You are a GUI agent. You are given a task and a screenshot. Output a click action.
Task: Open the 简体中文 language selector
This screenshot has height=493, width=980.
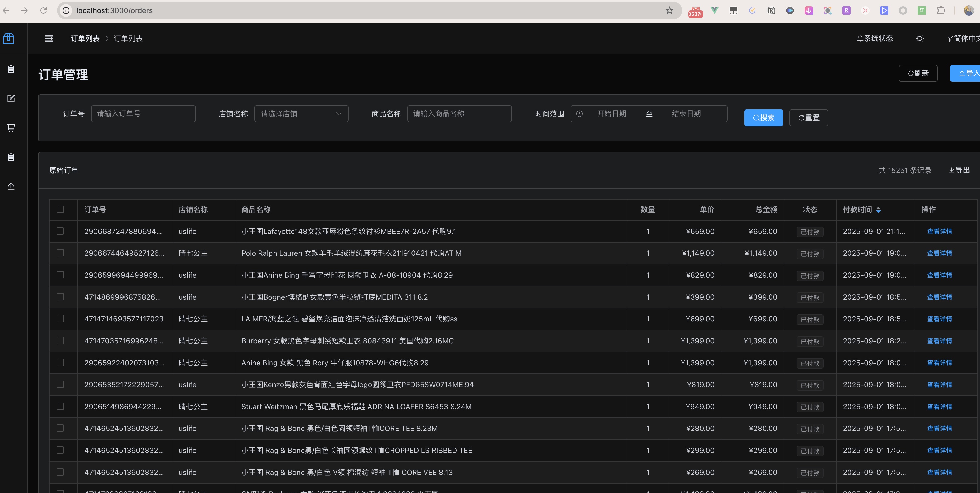(962, 39)
